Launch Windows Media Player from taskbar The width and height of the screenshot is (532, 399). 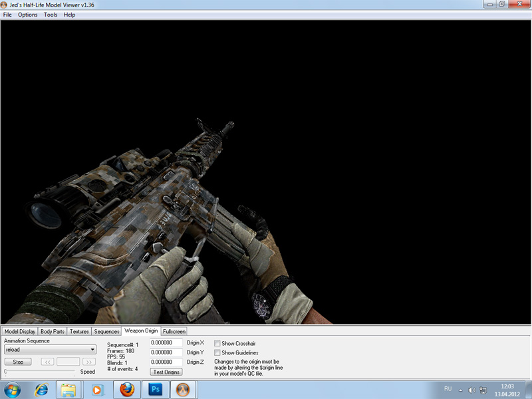click(98, 389)
